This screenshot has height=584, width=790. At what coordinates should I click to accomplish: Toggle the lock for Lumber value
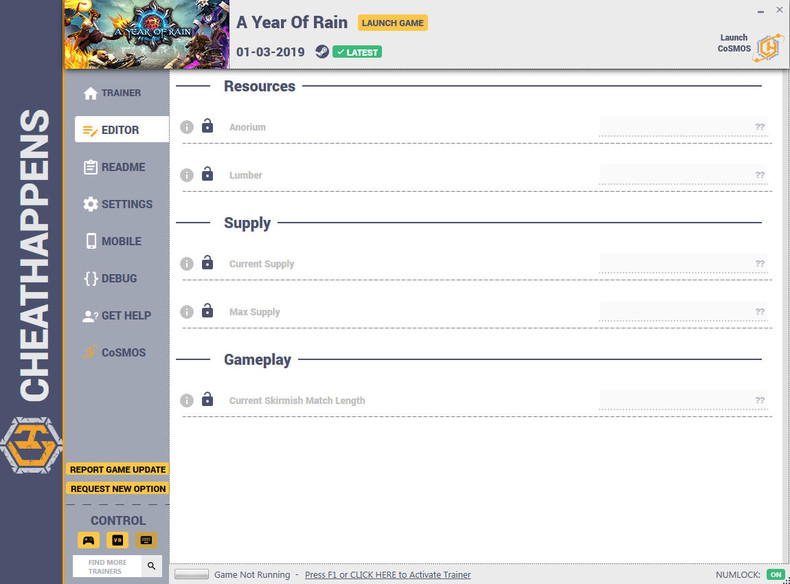207,174
